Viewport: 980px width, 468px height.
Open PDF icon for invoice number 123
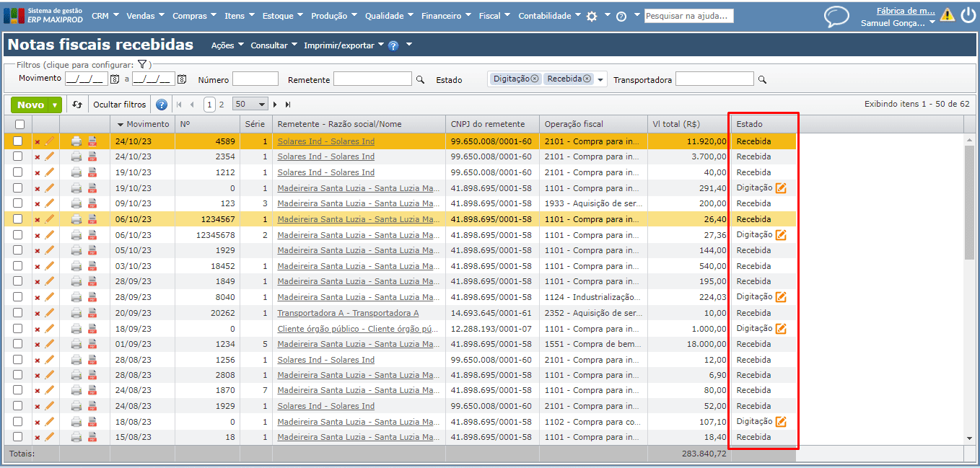tap(92, 203)
